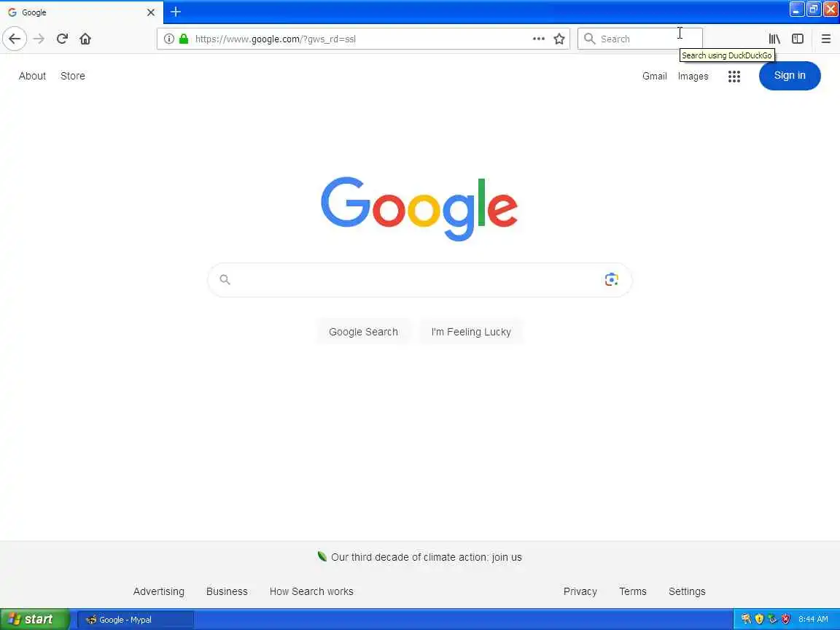Open the Privacy footer link
Image resolution: width=840 pixels, height=630 pixels.
(580, 591)
